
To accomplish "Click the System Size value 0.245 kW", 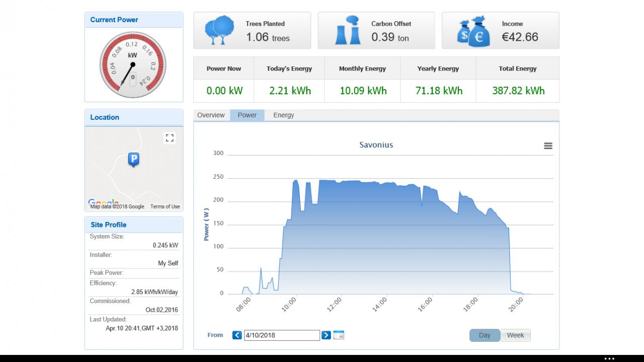I will tap(166, 246).
